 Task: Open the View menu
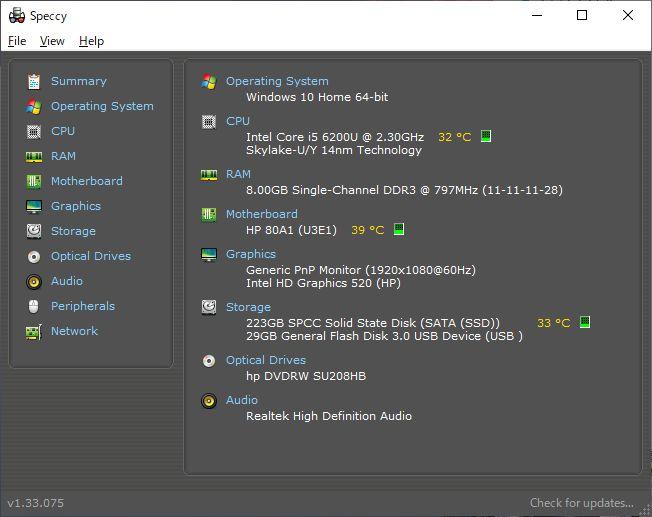point(52,41)
